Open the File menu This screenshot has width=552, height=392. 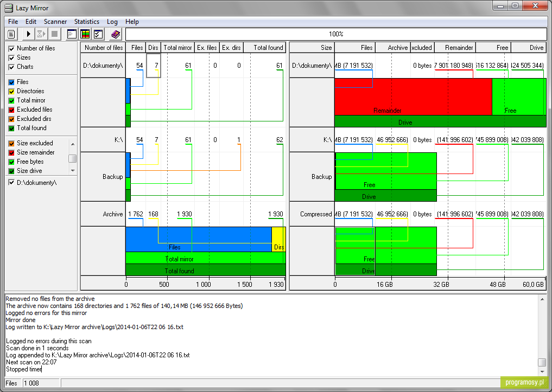click(x=13, y=22)
